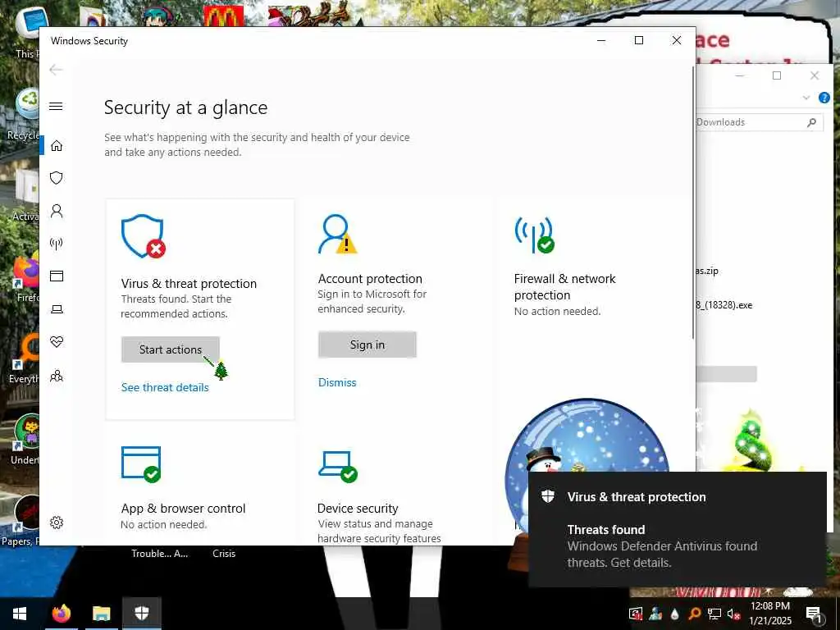Go to Home in sidebar
Image resolution: width=840 pixels, height=630 pixels.
click(x=57, y=146)
